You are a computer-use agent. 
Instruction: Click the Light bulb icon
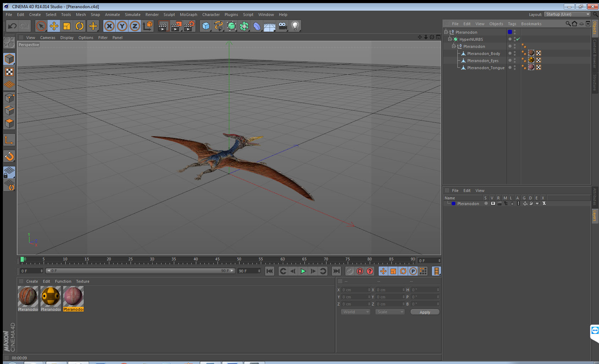coord(295,26)
